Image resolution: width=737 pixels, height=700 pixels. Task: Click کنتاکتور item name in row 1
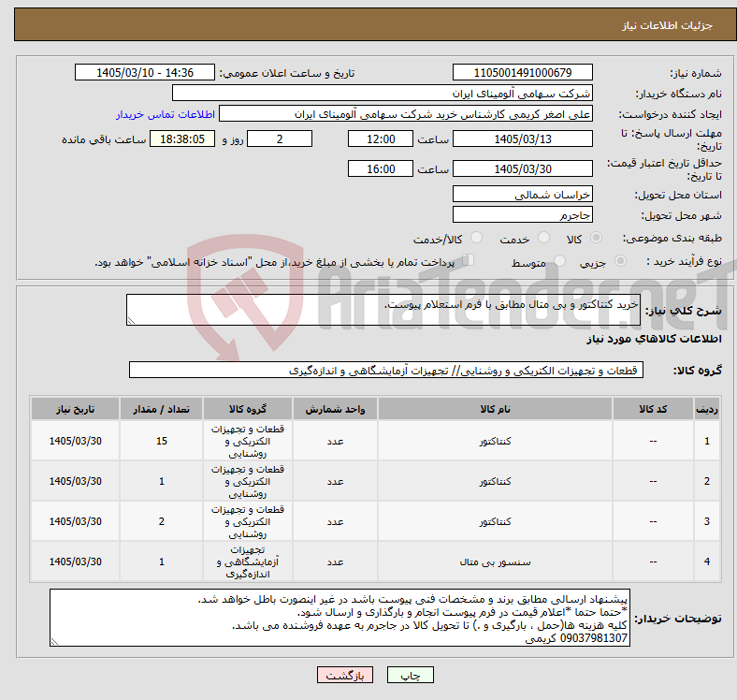495,442
